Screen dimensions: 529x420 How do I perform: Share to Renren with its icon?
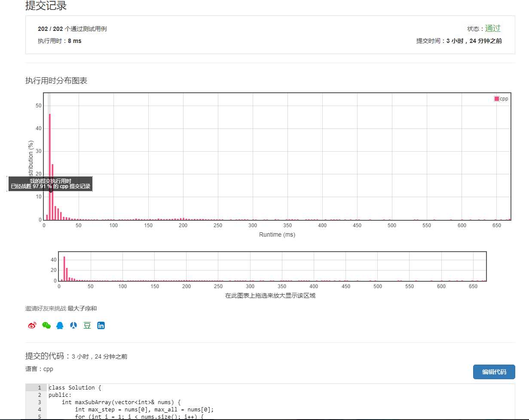pyautogui.click(x=73, y=326)
